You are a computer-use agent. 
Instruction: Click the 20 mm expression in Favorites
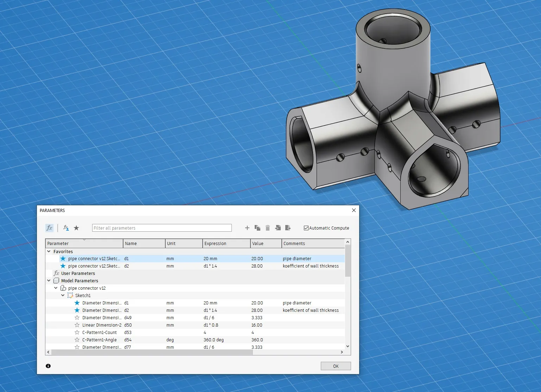click(210, 258)
